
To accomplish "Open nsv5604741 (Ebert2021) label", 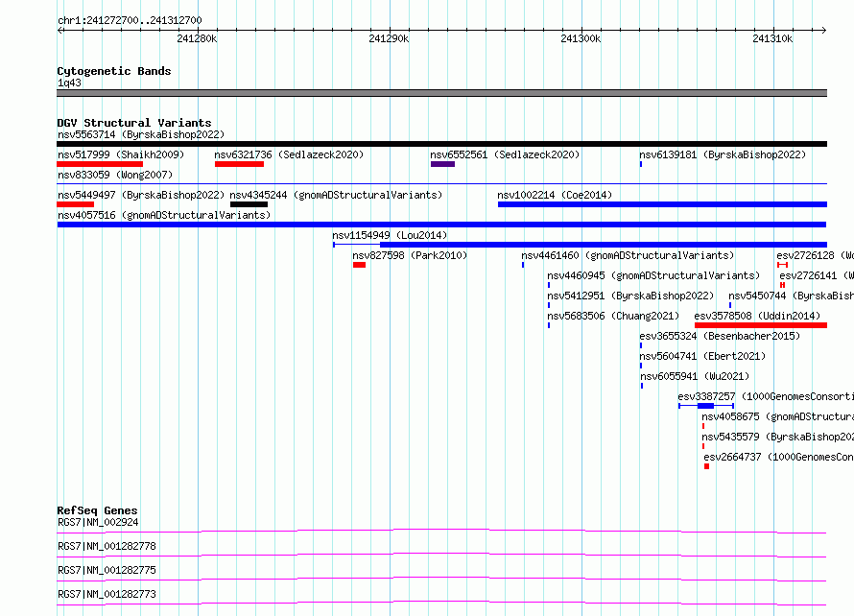I will point(702,356).
